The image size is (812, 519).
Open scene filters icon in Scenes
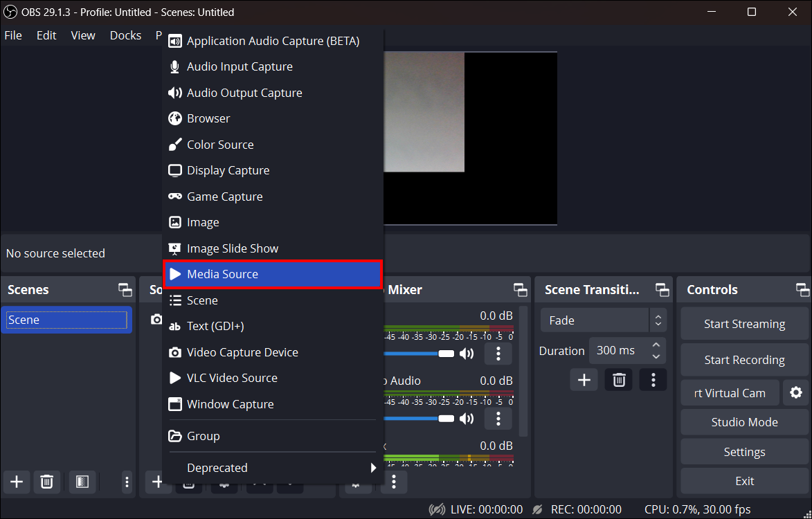point(82,482)
